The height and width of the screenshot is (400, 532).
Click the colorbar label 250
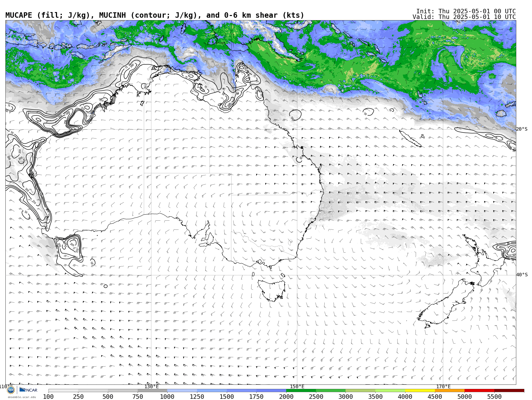point(78,397)
